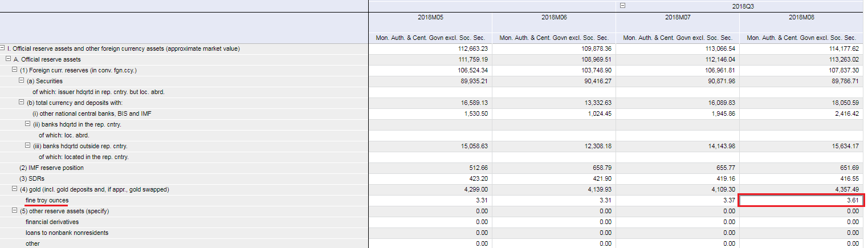Viewport: 868px width, 248px height.
Task: Collapse the (4) gold row expander
Action: coord(15,189)
